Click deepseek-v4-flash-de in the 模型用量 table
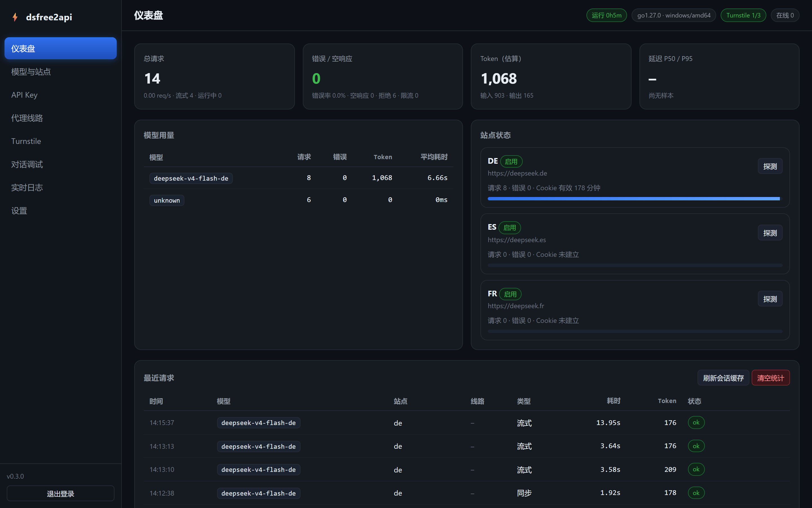812x508 pixels. [x=191, y=178]
